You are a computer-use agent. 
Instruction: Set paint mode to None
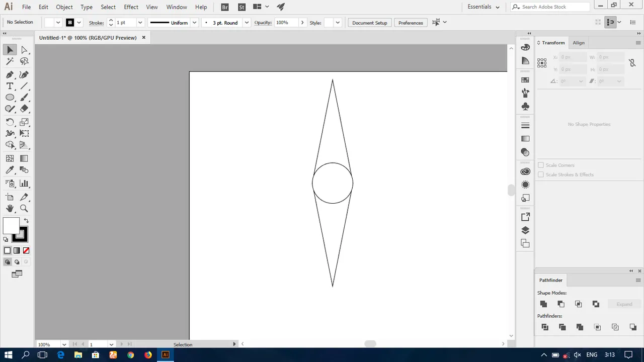[26, 250]
